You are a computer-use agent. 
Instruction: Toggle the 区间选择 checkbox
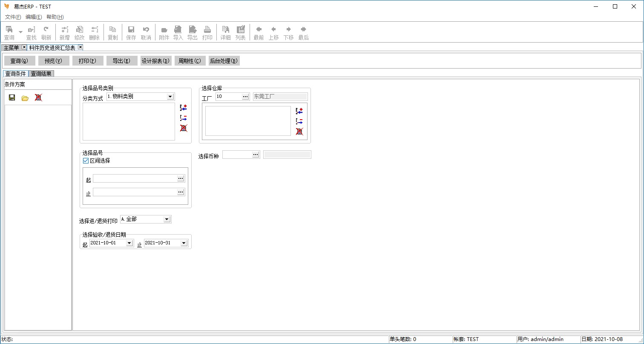86,161
